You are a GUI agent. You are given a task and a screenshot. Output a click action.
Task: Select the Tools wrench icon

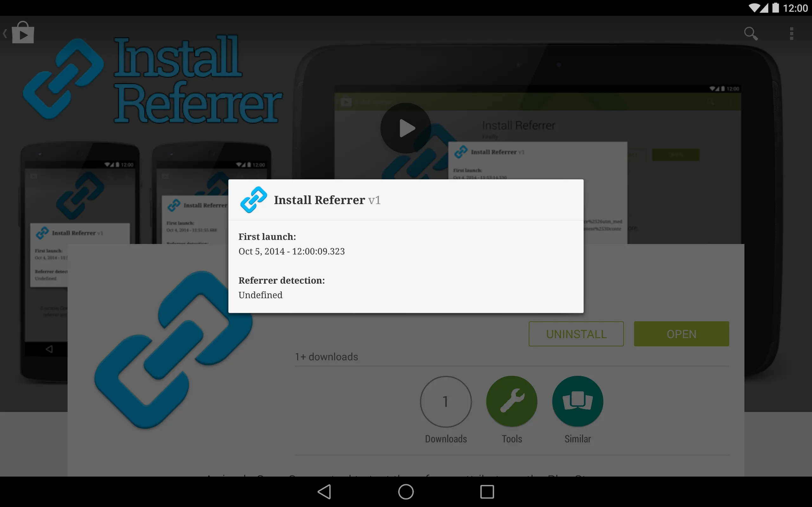(512, 402)
